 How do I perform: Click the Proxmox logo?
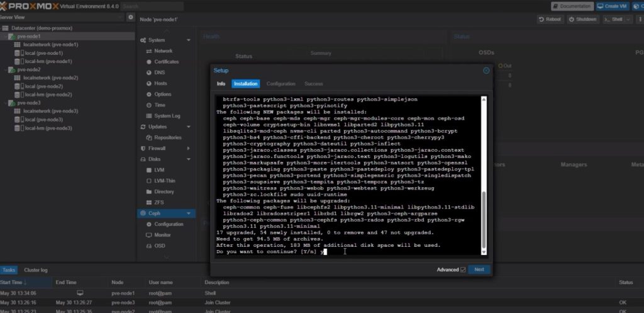30,6
